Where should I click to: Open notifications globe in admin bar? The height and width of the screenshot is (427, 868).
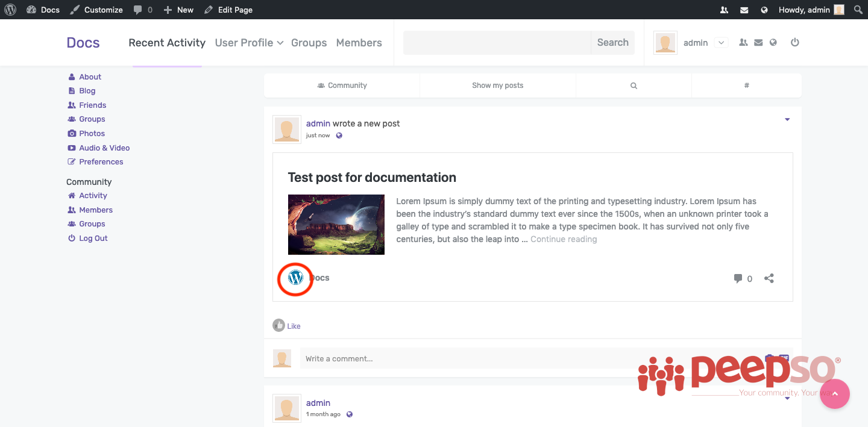point(764,10)
